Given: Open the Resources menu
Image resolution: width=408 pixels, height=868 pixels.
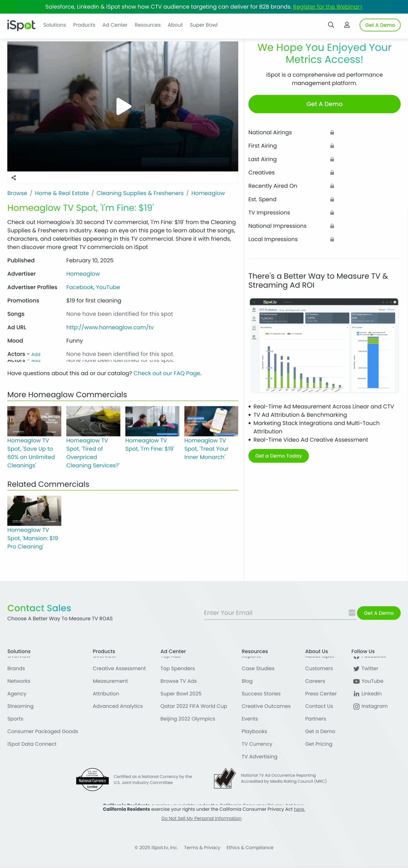Looking at the screenshot, I should pos(147,25).
